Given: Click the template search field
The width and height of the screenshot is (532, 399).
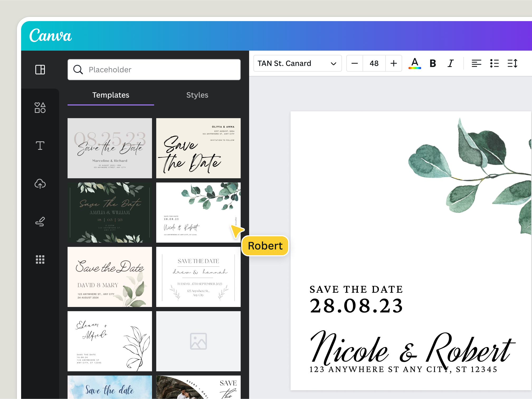Looking at the screenshot, I should pyautogui.click(x=154, y=70).
